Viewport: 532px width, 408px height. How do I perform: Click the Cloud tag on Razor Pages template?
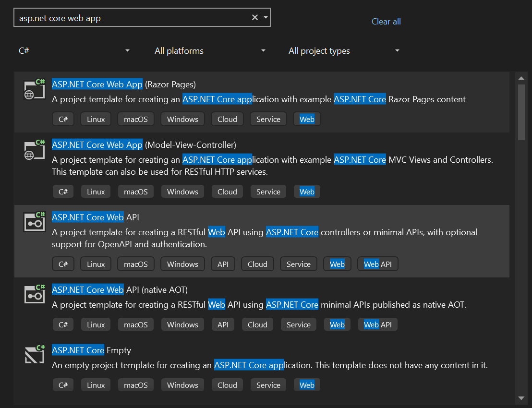click(227, 119)
